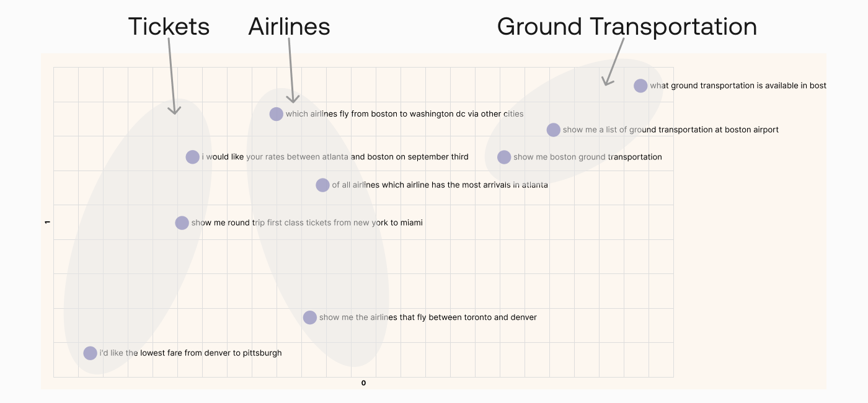Click the arrow beneath the Ground Transportation heading
The image size is (868, 403).
[x=614, y=61]
